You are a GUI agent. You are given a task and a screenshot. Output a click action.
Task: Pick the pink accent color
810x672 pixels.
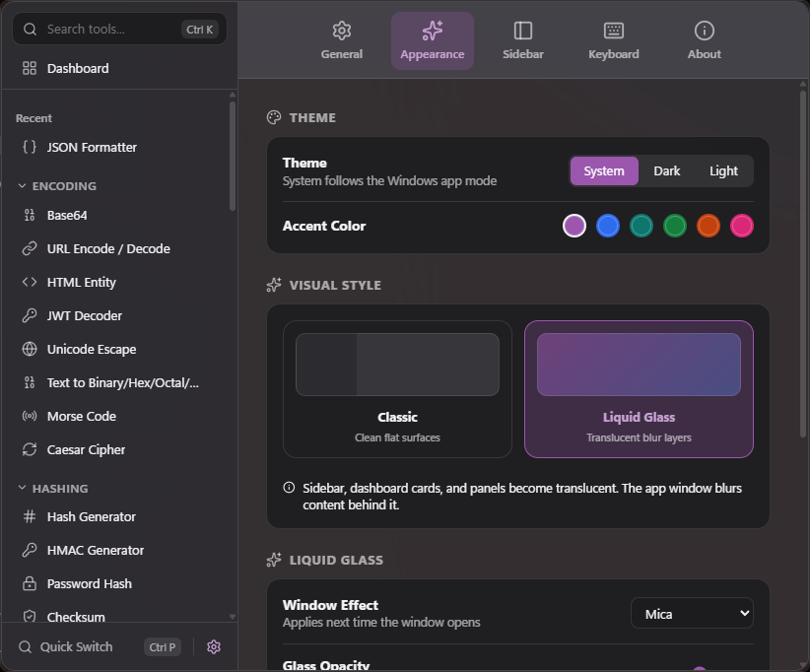point(742,226)
